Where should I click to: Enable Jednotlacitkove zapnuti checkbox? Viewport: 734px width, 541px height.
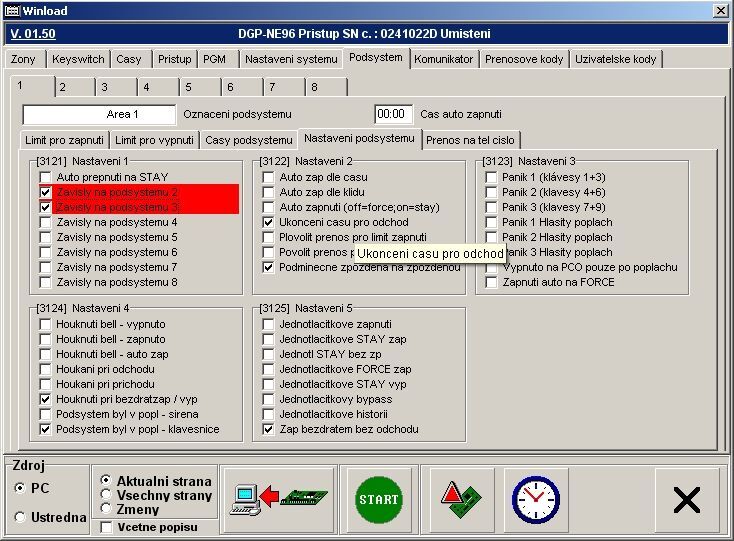(269, 325)
